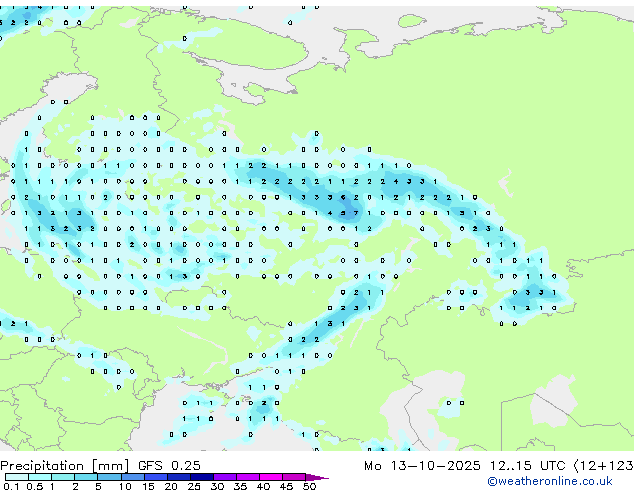The height and width of the screenshot is (490, 634).
Task: Click the "0.1" legend scale label
Action: click(x=11, y=486)
